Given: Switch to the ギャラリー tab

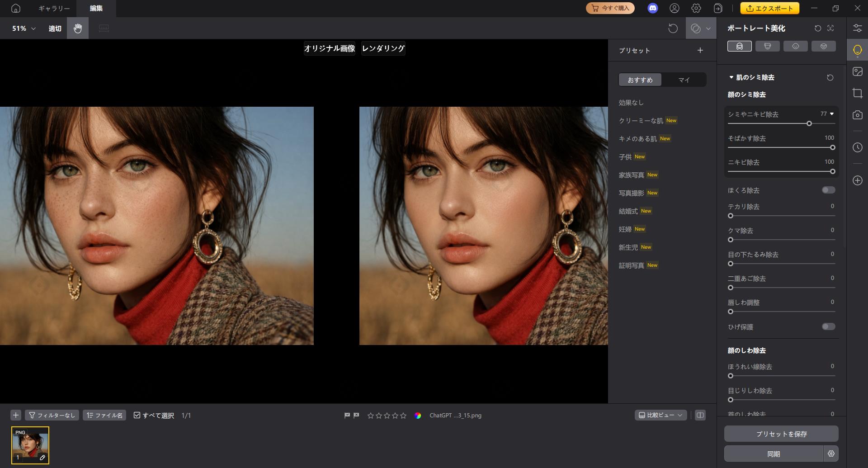Looking at the screenshot, I should coord(54,8).
